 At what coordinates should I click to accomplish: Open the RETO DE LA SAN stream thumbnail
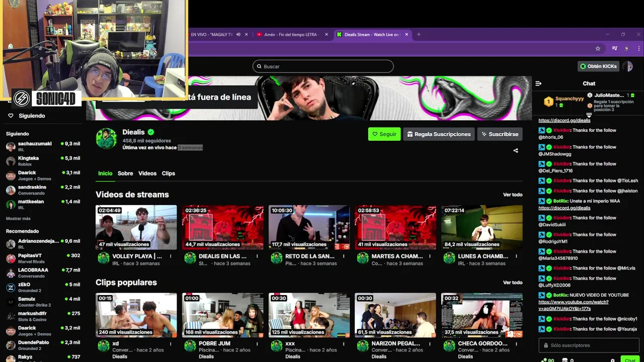tap(309, 227)
